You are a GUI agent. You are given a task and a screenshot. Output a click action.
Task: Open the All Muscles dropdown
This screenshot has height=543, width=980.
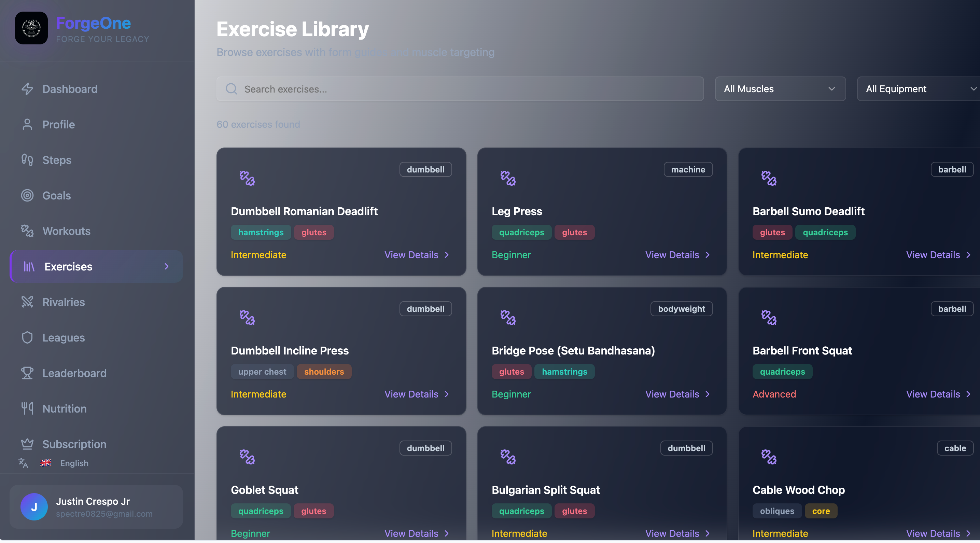[780, 89]
